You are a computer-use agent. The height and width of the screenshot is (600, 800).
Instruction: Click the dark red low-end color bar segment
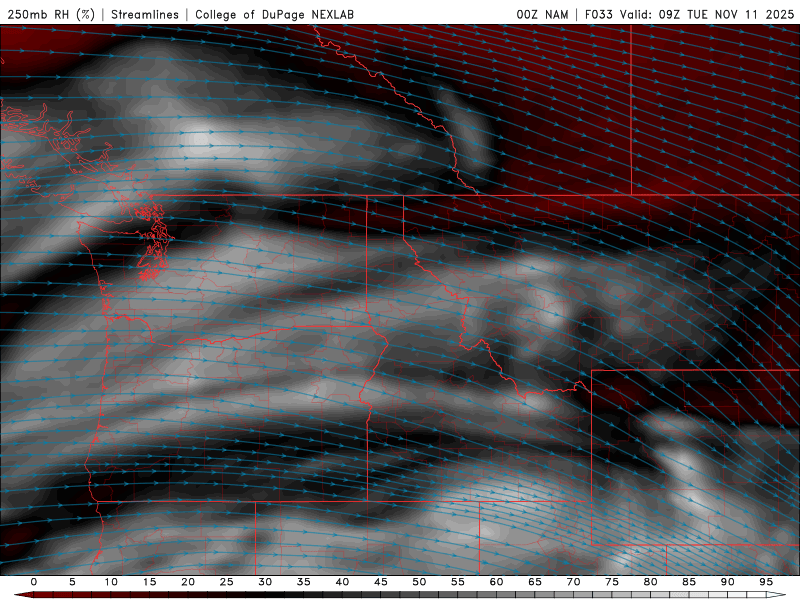tap(26, 595)
